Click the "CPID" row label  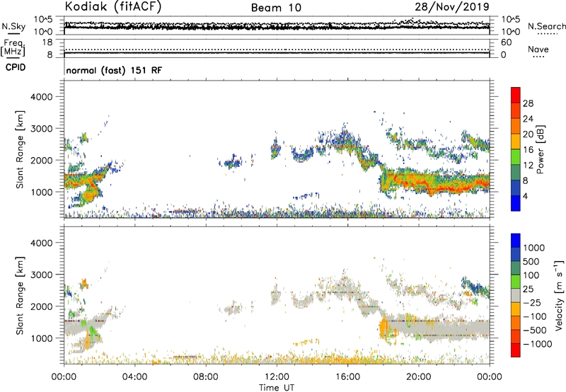point(16,67)
